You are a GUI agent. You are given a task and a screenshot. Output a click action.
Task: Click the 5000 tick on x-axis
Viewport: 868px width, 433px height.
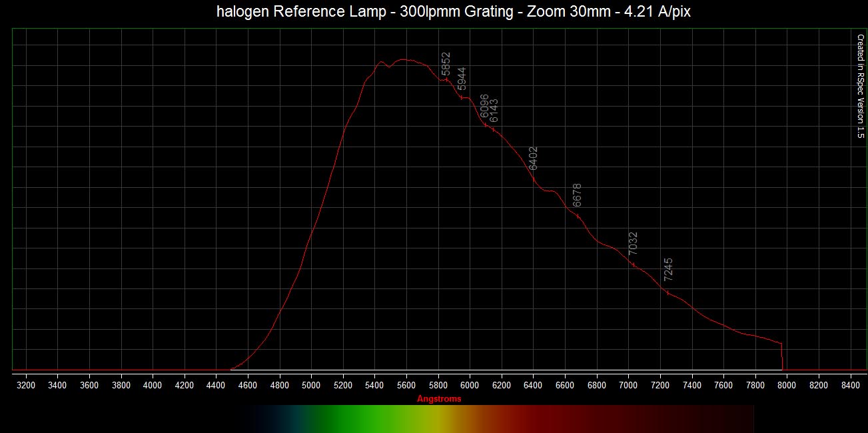(311, 385)
